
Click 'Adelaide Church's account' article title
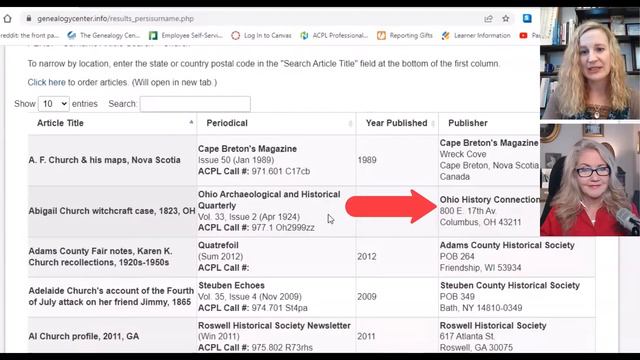point(111,296)
